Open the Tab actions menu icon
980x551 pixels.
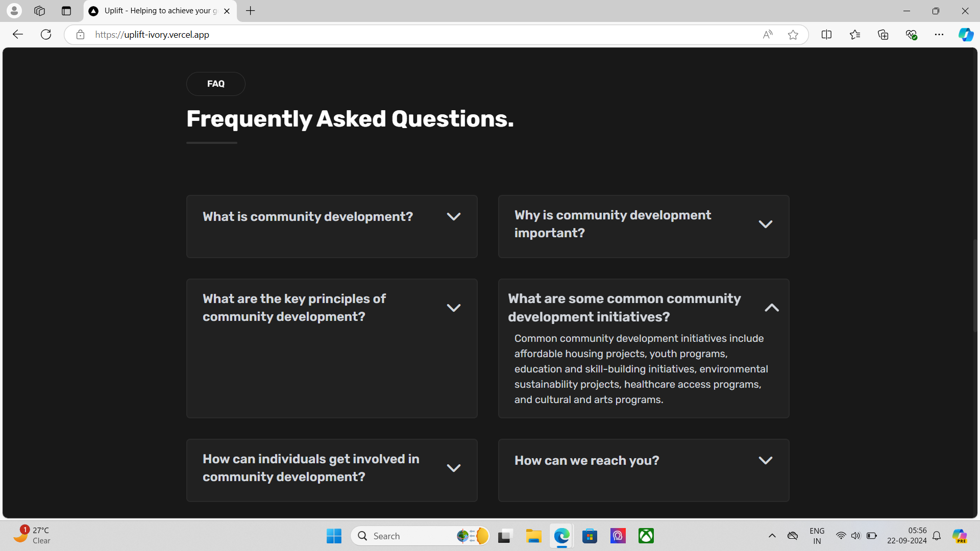(66, 11)
